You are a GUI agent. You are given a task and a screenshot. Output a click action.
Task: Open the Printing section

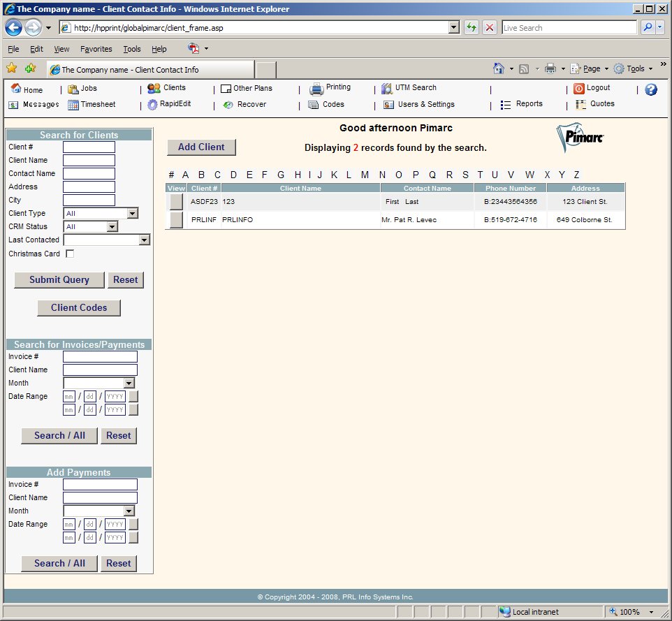pos(330,88)
